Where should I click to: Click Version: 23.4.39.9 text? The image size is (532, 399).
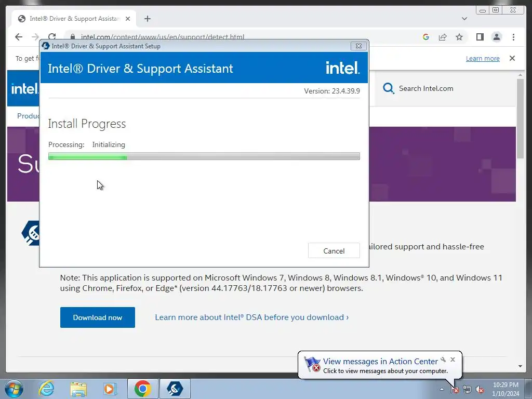pyautogui.click(x=332, y=91)
